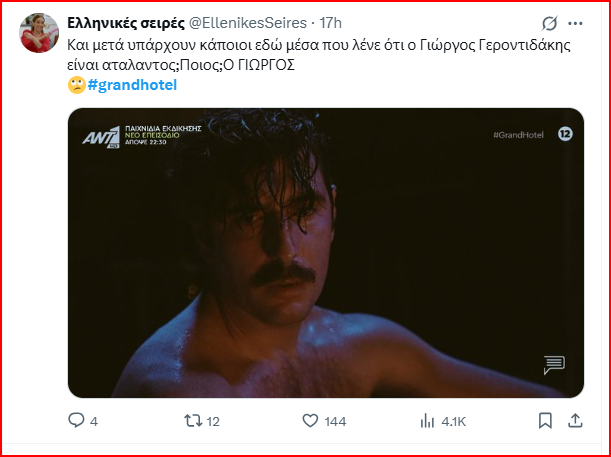This screenshot has width=611, height=457.
Task: Play the Grand Hotel video thumbnail
Action: [324, 253]
